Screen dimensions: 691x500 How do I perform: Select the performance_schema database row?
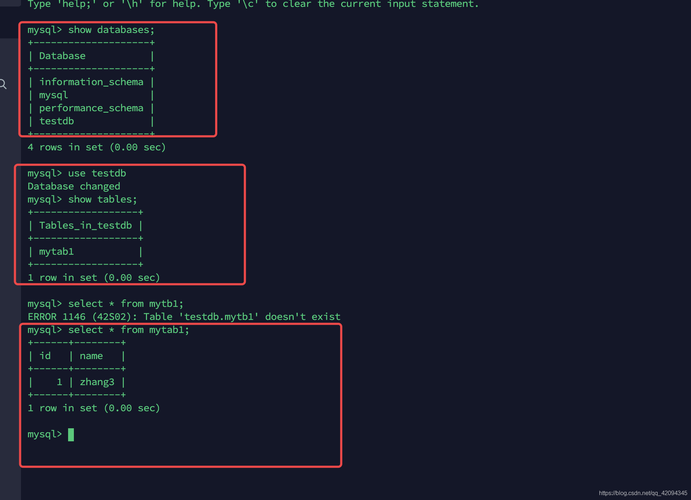91,108
